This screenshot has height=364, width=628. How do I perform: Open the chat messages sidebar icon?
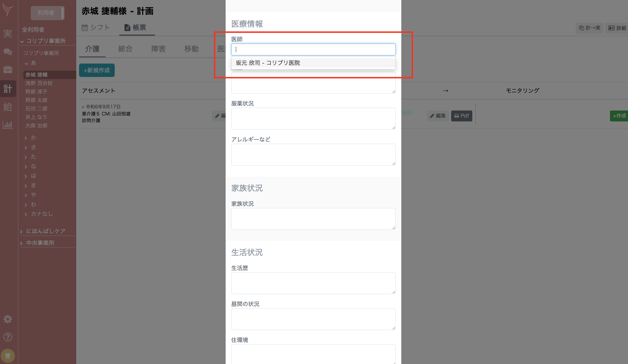(x=8, y=52)
